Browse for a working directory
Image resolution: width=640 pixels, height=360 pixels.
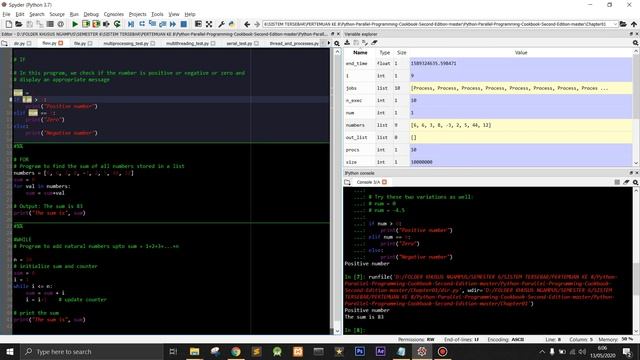pyautogui.click(x=623, y=24)
